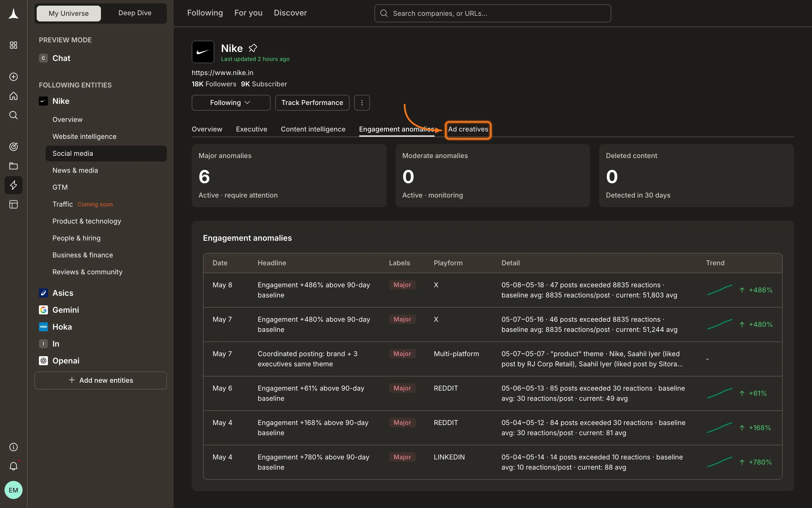Viewport: 812px width, 508px height.
Task: Go to home icon in left rail
Action: tap(14, 96)
